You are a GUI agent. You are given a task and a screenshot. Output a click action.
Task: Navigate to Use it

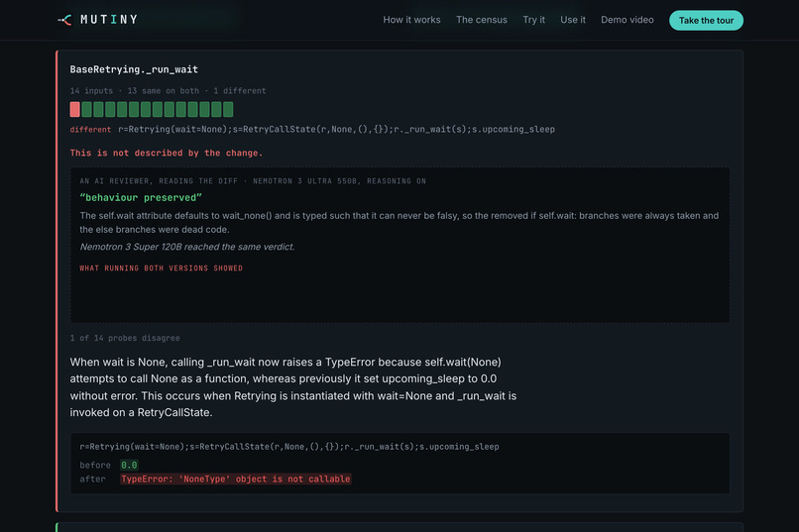(573, 20)
